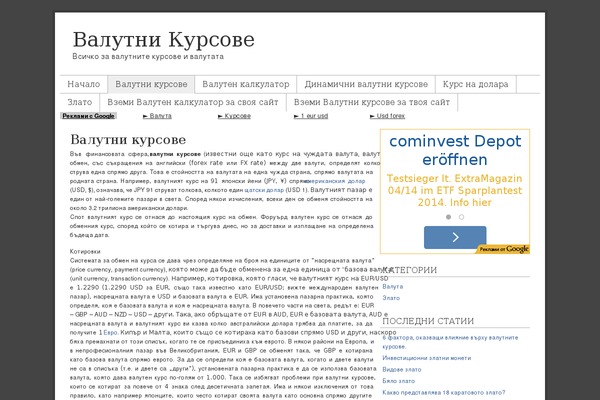The height and width of the screenshot is (400, 600).
Task: Click the Usd forex ad link
Action: pos(387,116)
